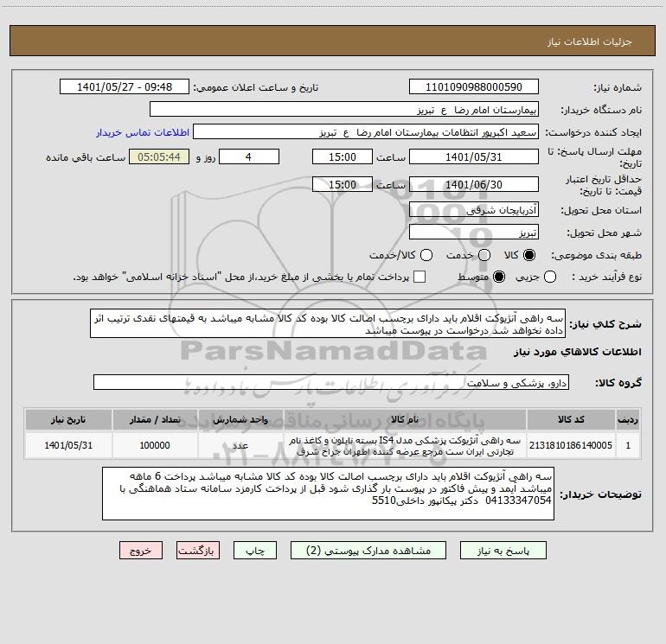Click the delivery city تبریز field
This screenshot has width=666, height=644.
(x=474, y=233)
